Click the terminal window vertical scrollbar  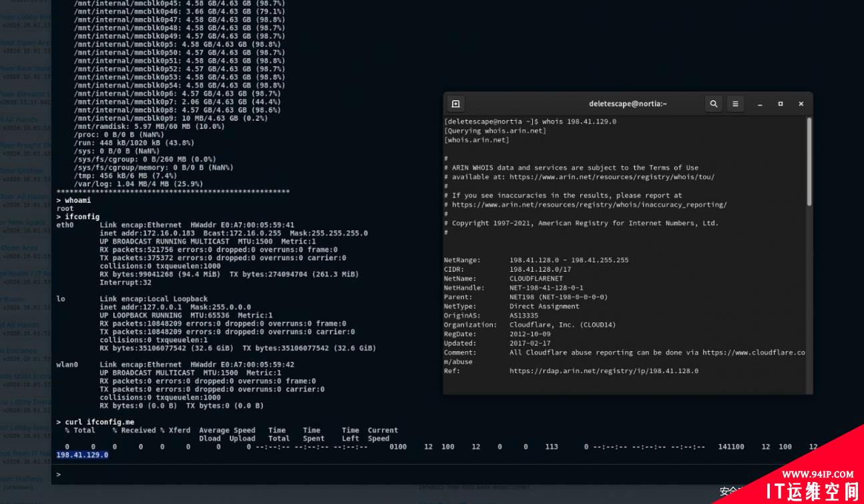coord(809,162)
